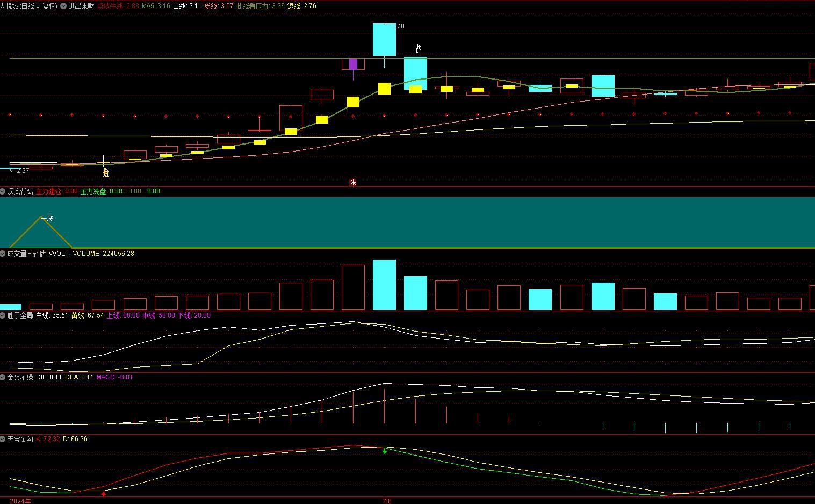This screenshot has height=504, width=815.
Task: Click the red 涨 marker below the chart
Action: (353, 183)
